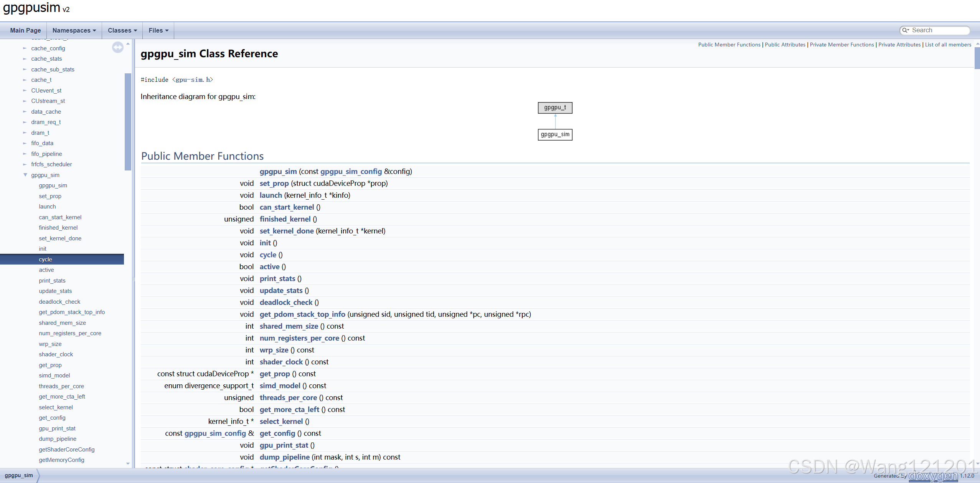Select deadlock_check in the sidebar tree

pos(59,302)
